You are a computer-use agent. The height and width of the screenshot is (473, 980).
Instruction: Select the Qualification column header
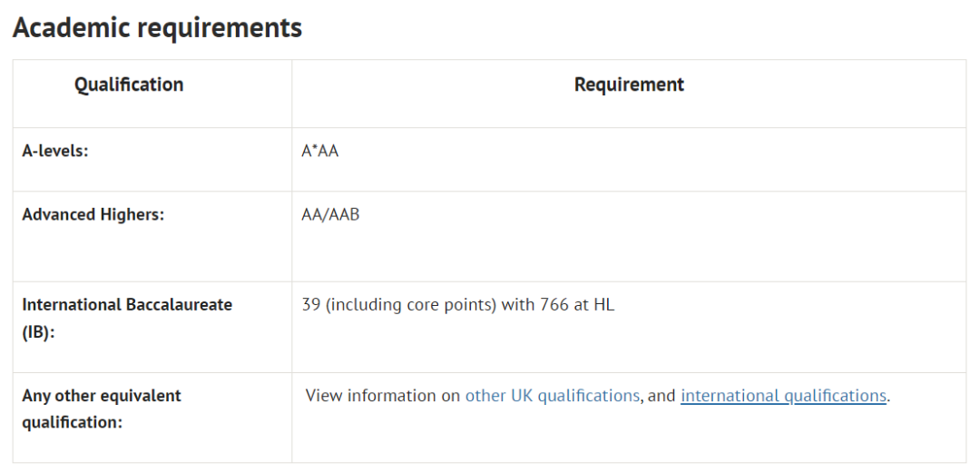click(x=129, y=84)
